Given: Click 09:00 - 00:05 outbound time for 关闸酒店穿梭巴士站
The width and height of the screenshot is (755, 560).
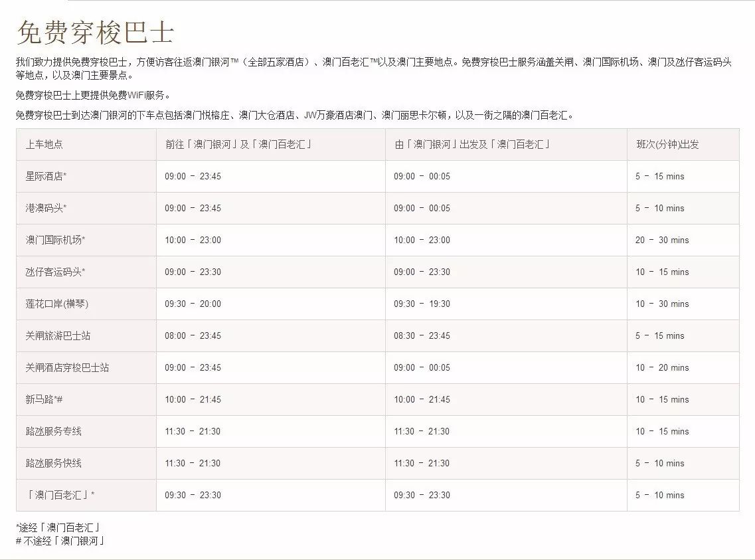Looking at the screenshot, I should pyautogui.click(x=422, y=367).
